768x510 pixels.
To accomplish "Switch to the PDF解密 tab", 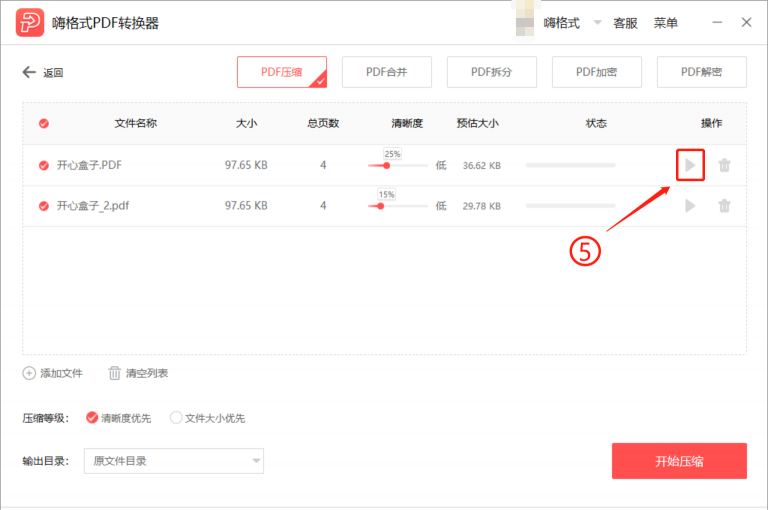I will coord(701,72).
